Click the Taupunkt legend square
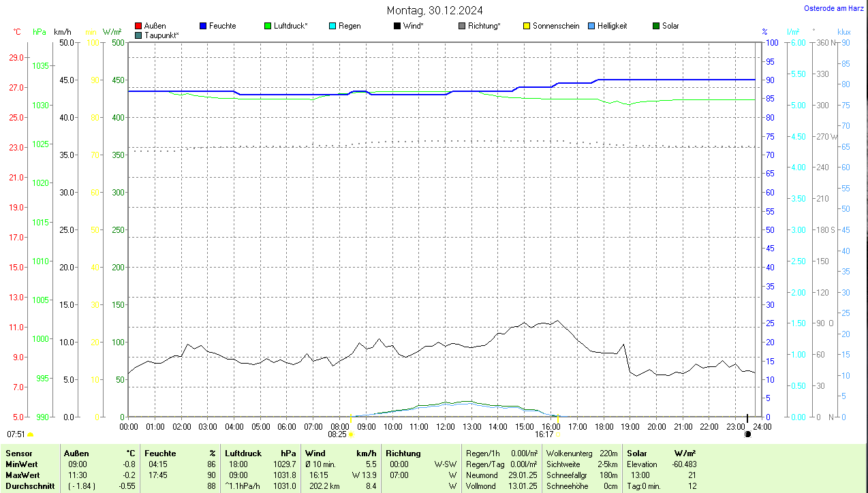868x493 pixels. point(138,35)
